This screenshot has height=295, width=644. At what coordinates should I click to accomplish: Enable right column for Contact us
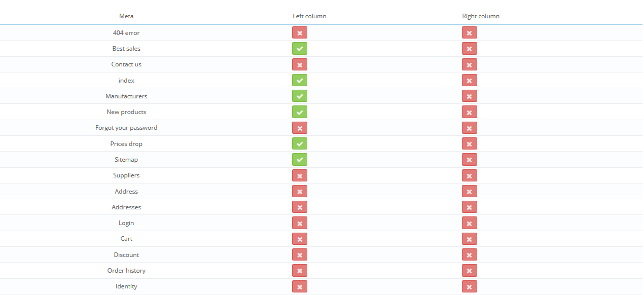(470, 64)
